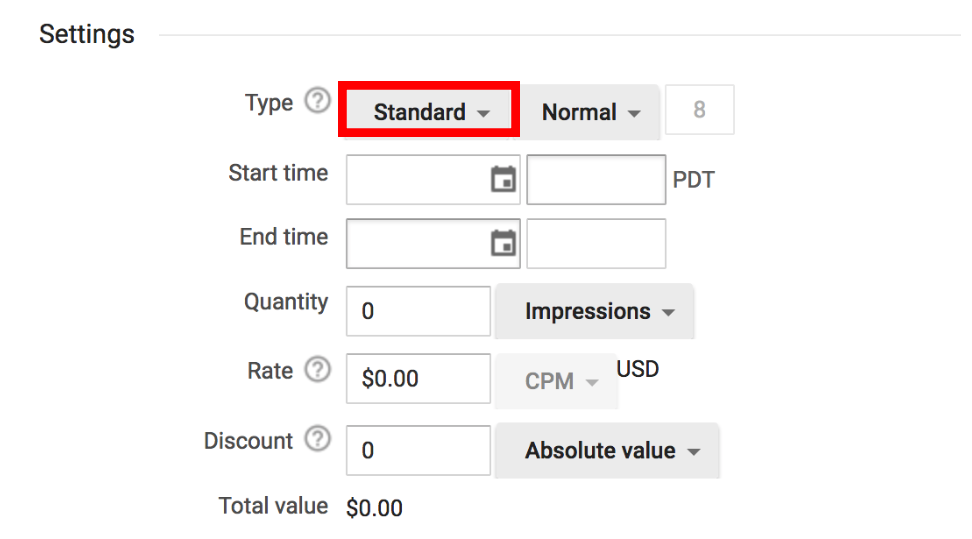Click the Settings section heading

(x=87, y=34)
